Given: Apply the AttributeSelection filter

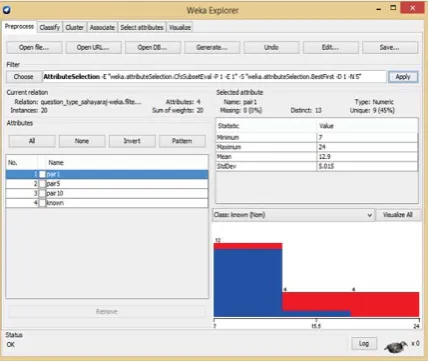Looking at the screenshot, I should (403, 77).
